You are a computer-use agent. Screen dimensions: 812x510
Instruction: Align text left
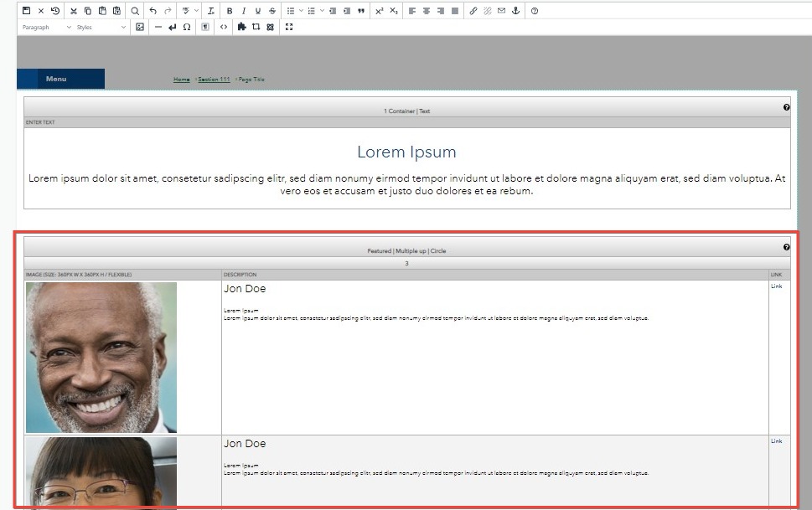[x=412, y=10]
